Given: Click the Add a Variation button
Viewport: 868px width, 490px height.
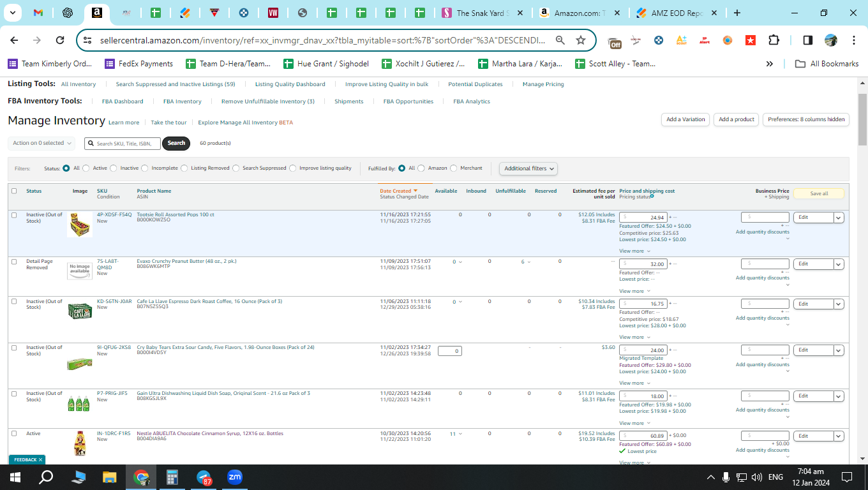Looking at the screenshot, I should (685, 119).
